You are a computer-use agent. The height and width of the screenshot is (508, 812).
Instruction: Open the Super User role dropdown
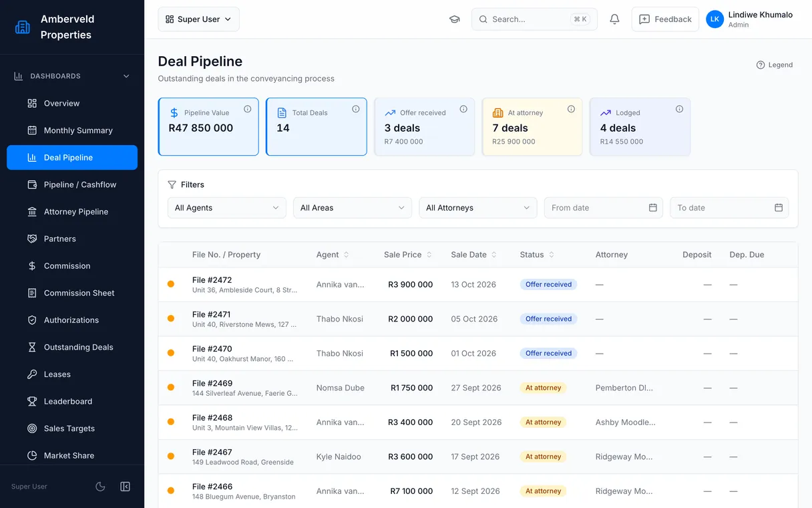click(198, 19)
